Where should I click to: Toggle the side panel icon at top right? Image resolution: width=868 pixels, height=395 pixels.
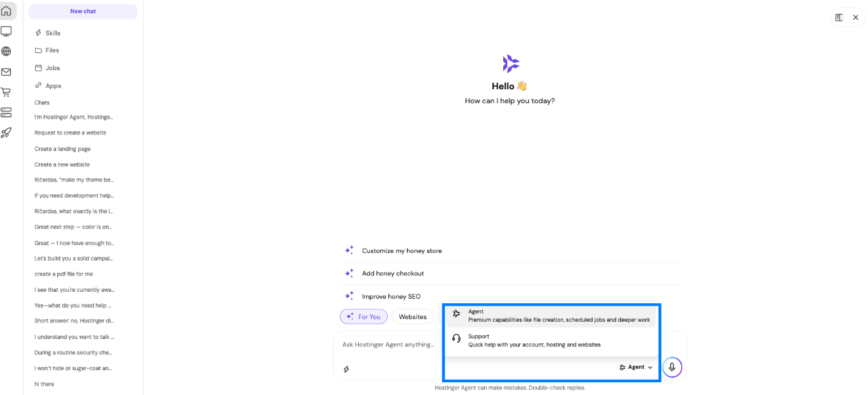(839, 18)
